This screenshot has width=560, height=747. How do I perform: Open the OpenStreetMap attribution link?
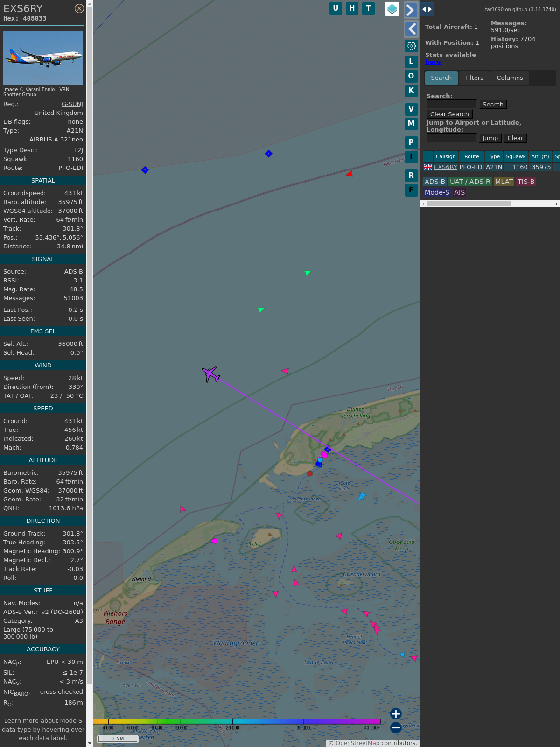357,743
